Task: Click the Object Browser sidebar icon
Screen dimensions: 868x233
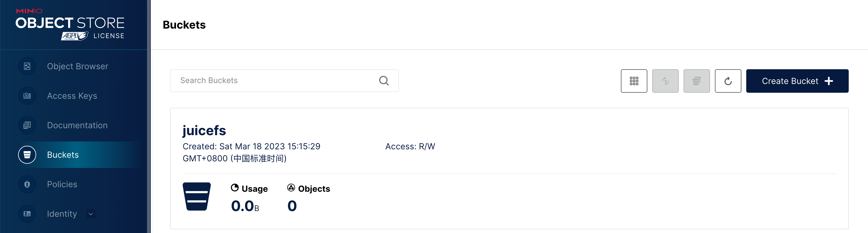Action: click(27, 66)
